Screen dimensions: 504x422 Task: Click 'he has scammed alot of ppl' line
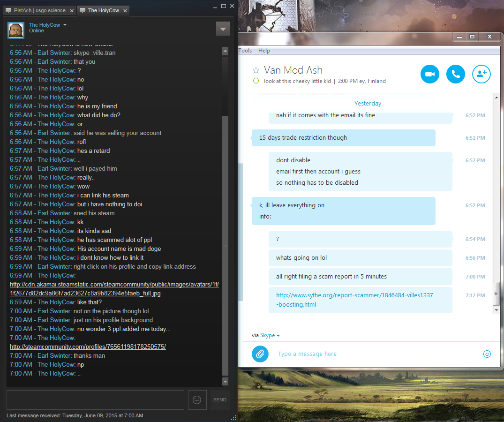click(x=81, y=240)
